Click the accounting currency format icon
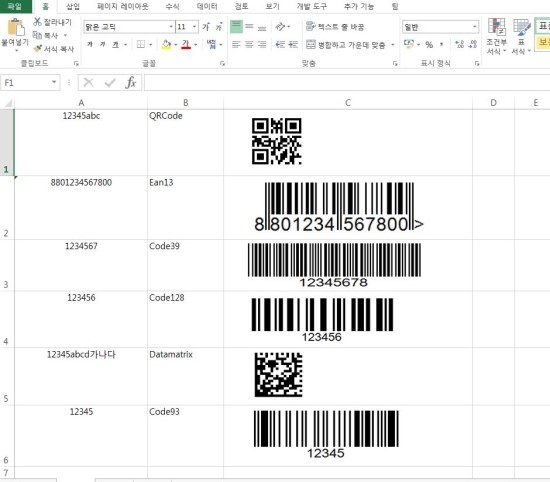This screenshot has width=550, height=482. [x=408, y=44]
